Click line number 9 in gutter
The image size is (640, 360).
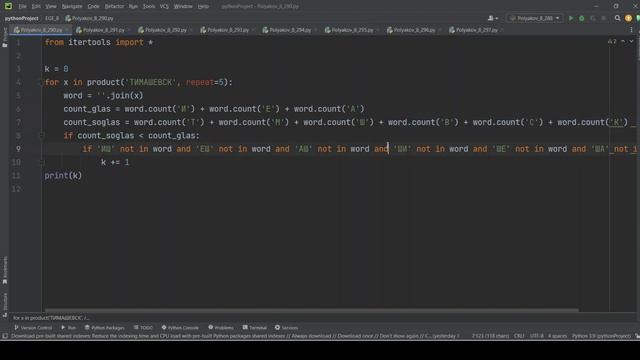(18, 149)
